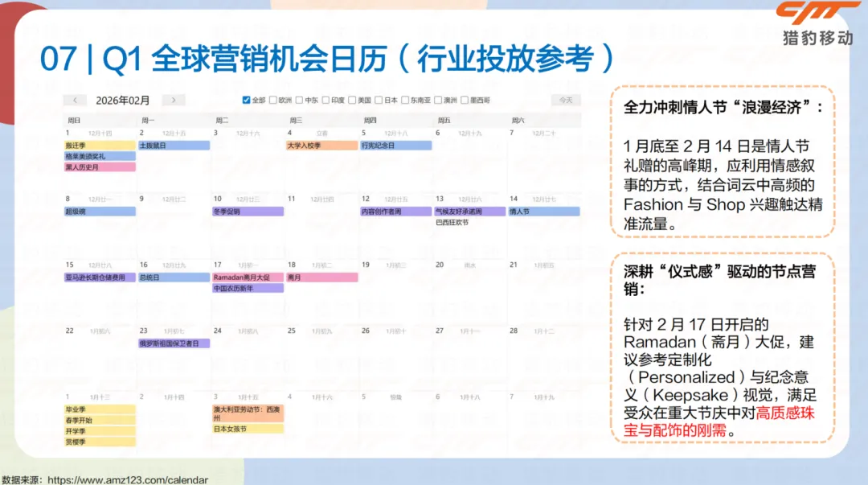Open the 搬迁季 event
Screen dimensions: 868x485
100,146
